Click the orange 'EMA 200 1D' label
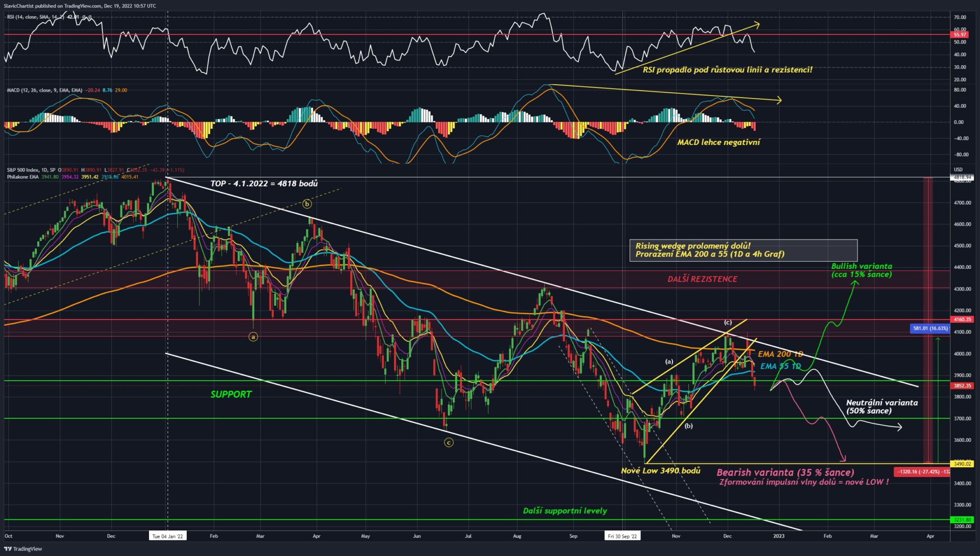Image resolution: width=980 pixels, height=556 pixels. click(780, 354)
